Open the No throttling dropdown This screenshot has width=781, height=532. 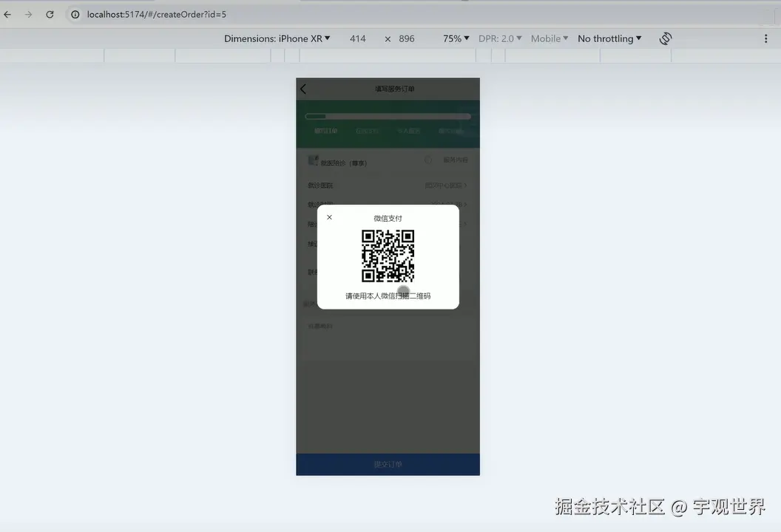click(x=609, y=39)
